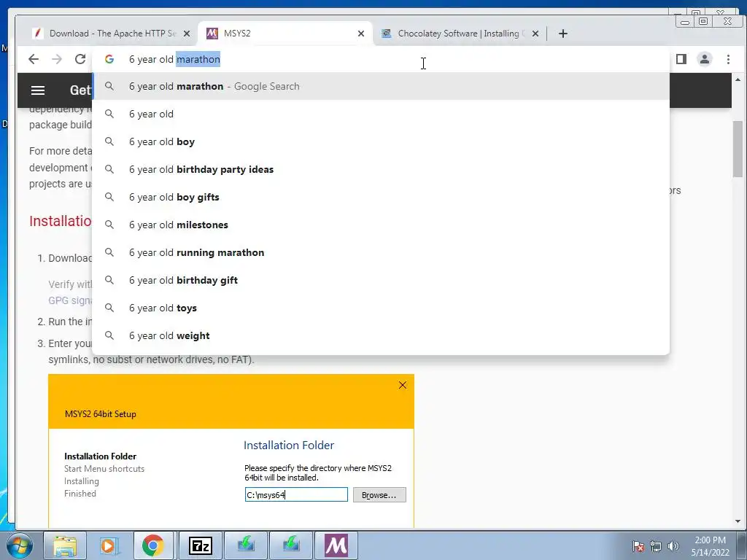
Task: Click the Chrome taskbar icon
Action: click(x=153, y=545)
